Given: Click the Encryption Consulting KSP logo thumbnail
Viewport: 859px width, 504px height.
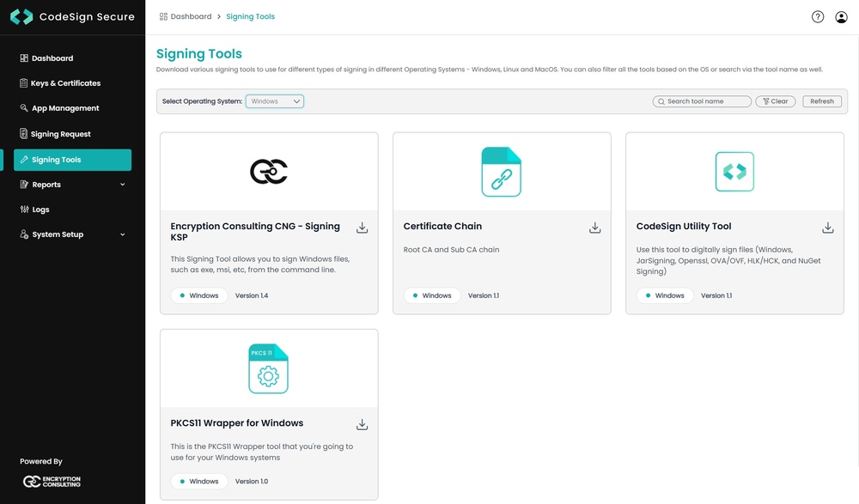Looking at the screenshot, I should [269, 172].
